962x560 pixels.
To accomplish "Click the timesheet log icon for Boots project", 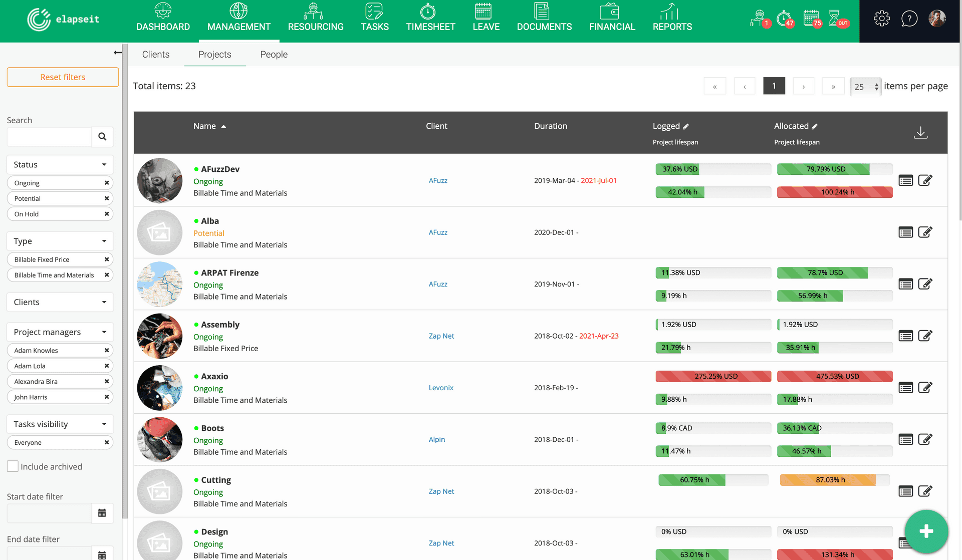I will [905, 439].
